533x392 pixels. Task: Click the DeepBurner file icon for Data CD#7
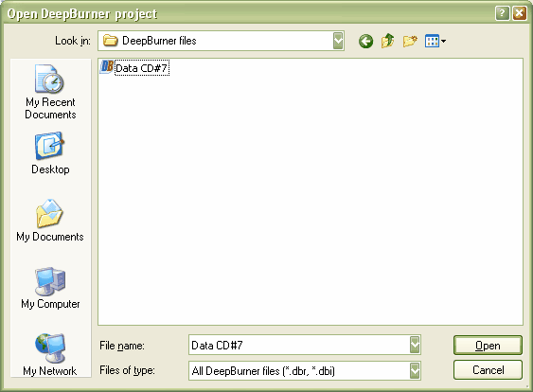click(x=107, y=66)
